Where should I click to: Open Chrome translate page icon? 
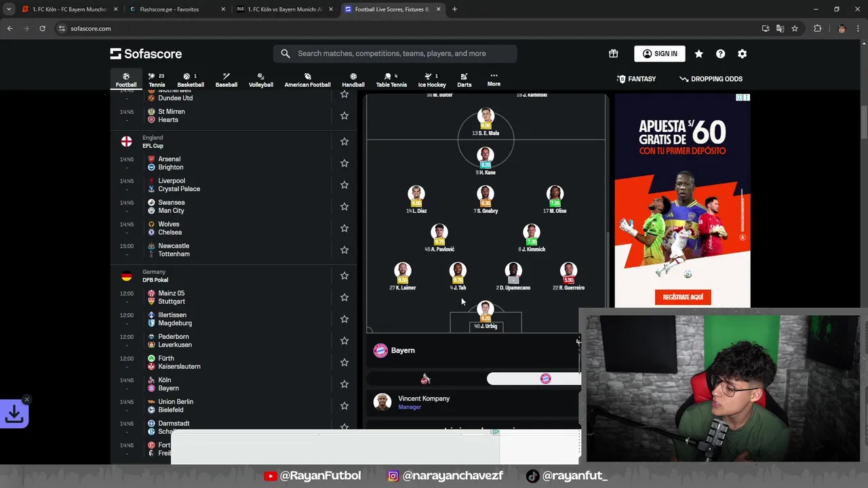780,28
